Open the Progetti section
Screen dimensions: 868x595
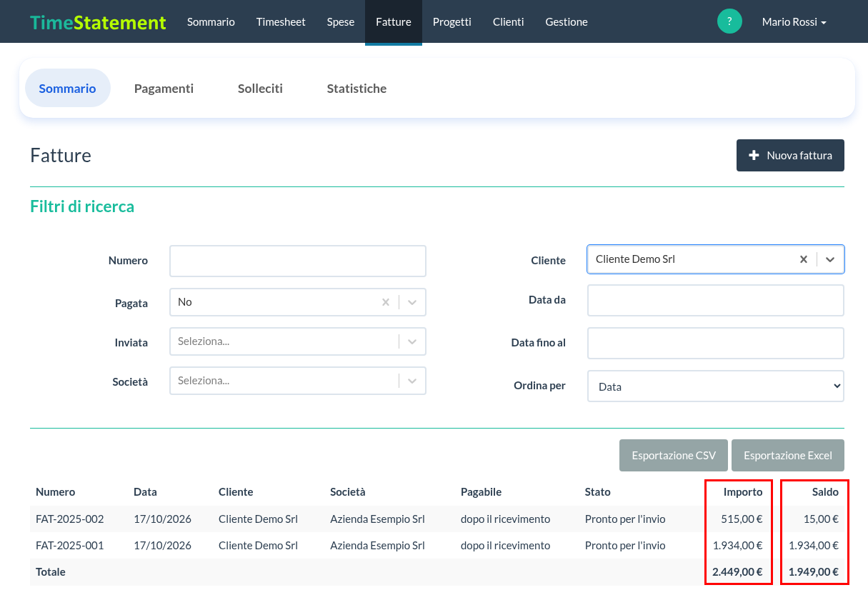coord(452,22)
